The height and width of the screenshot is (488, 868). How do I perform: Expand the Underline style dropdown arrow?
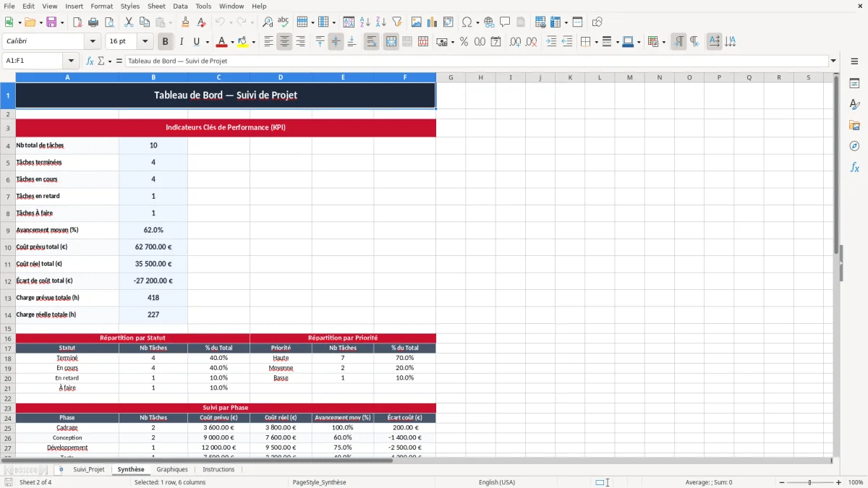point(207,42)
